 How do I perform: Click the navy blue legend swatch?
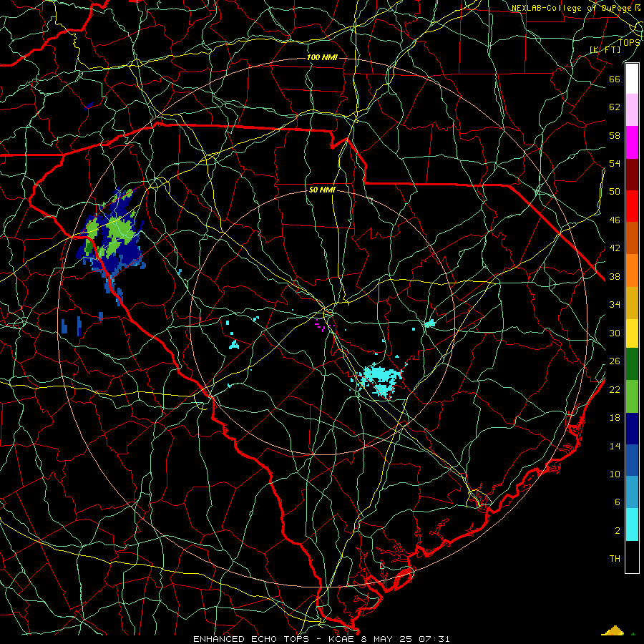click(632, 429)
